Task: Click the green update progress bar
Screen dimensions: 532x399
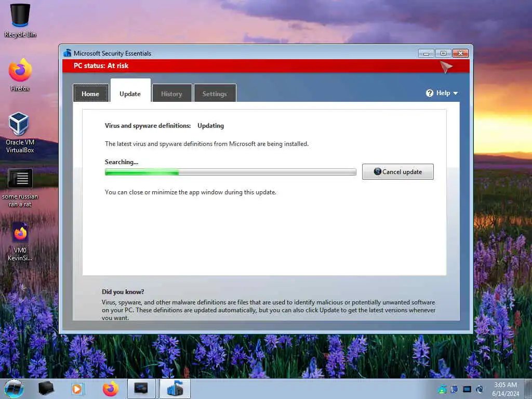Action: pos(230,172)
